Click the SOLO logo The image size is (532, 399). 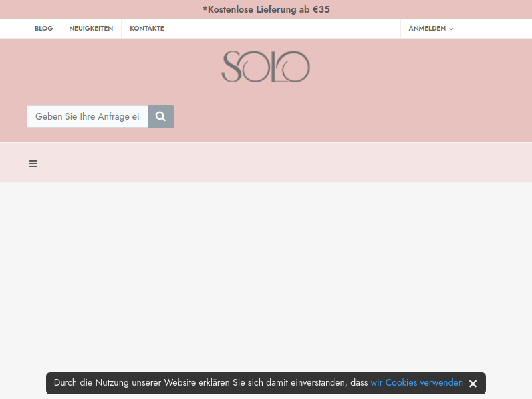[265, 66]
